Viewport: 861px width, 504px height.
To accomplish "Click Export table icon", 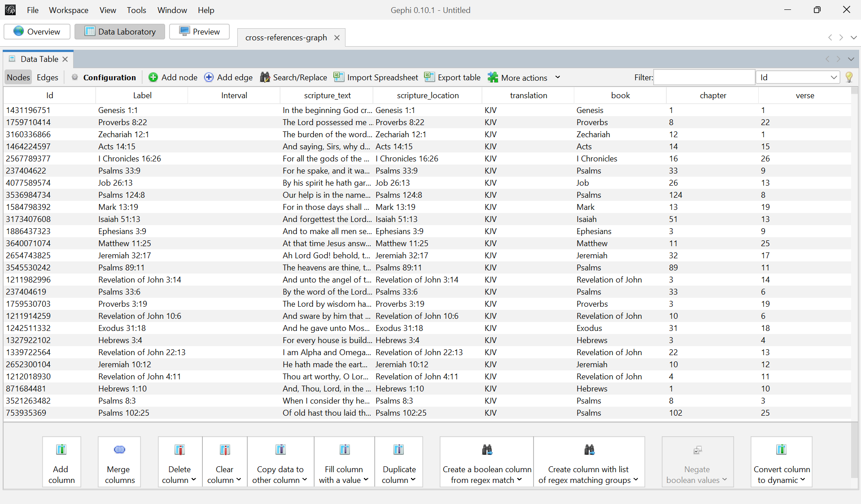I will click(429, 77).
